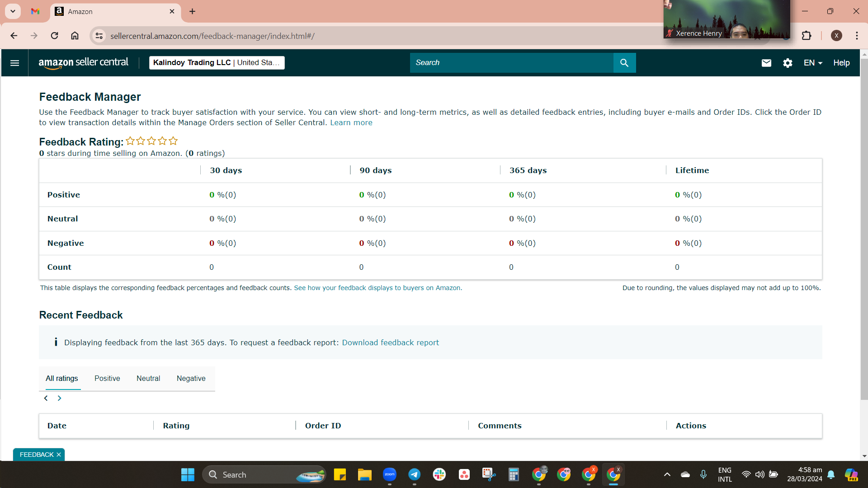Switch to the Neutral tab
The width and height of the screenshot is (868, 488).
click(148, 379)
